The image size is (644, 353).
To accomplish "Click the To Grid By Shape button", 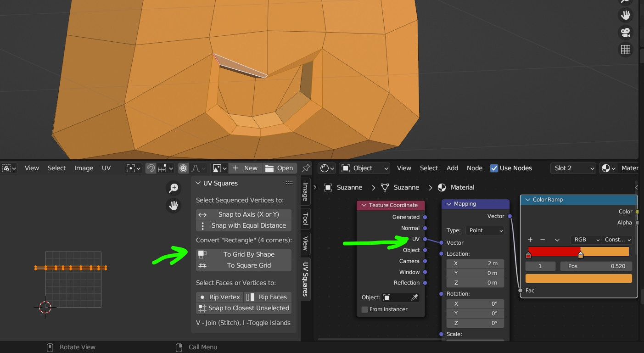I will [x=244, y=254].
